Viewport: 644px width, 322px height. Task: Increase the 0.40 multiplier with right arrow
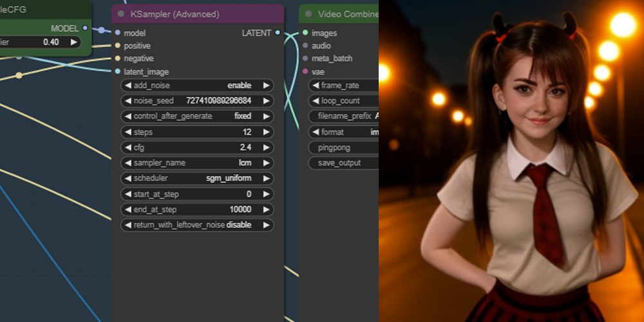pyautogui.click(x=73, y=42)
